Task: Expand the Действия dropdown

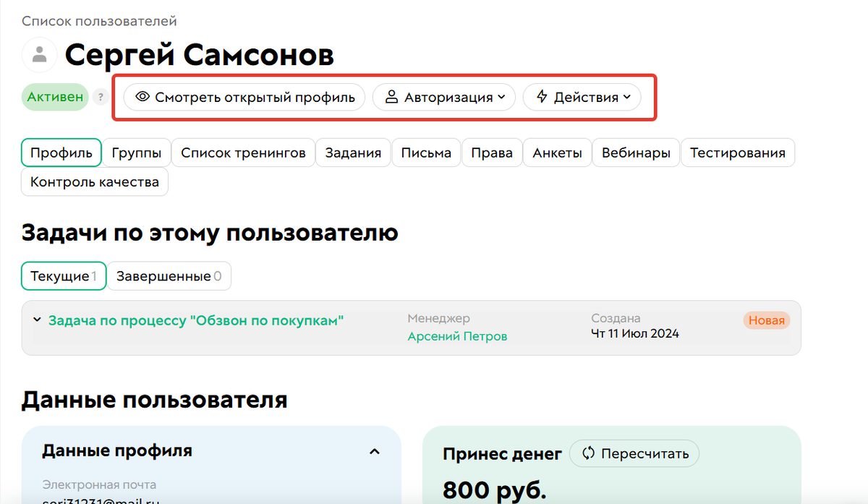Action: coord(582,97)
